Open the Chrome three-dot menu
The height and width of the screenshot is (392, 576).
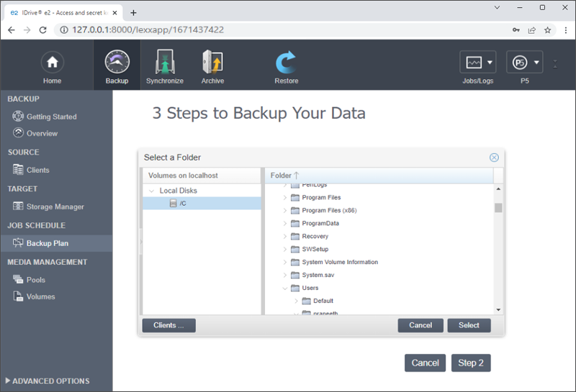[566, 30]
